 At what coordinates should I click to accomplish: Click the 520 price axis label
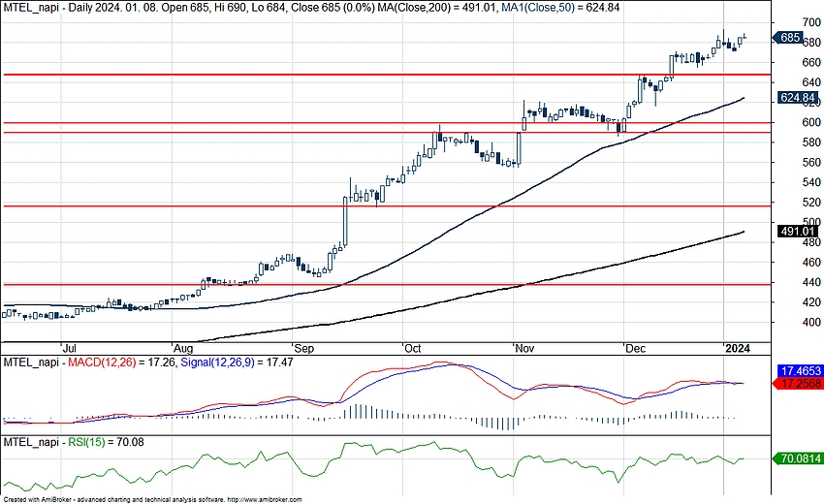(811, 203)
